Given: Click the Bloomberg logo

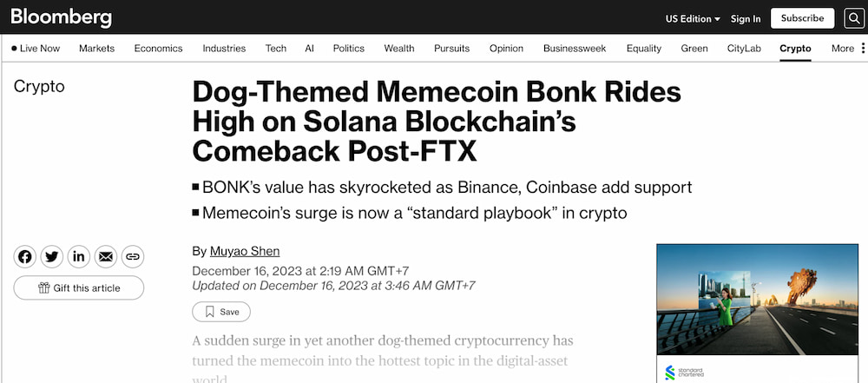Looking at the screenshot, I should pyautogui.click(x=61, y=17).
